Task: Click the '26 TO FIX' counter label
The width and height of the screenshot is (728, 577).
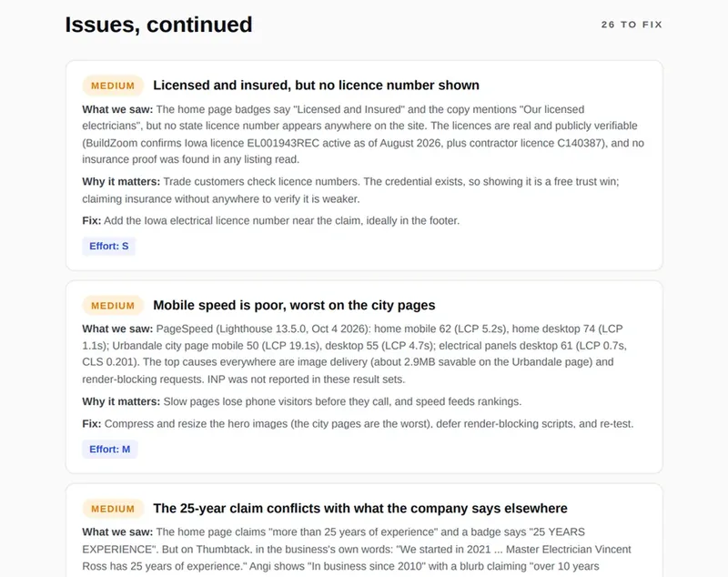Action: (x=632, y=25)
